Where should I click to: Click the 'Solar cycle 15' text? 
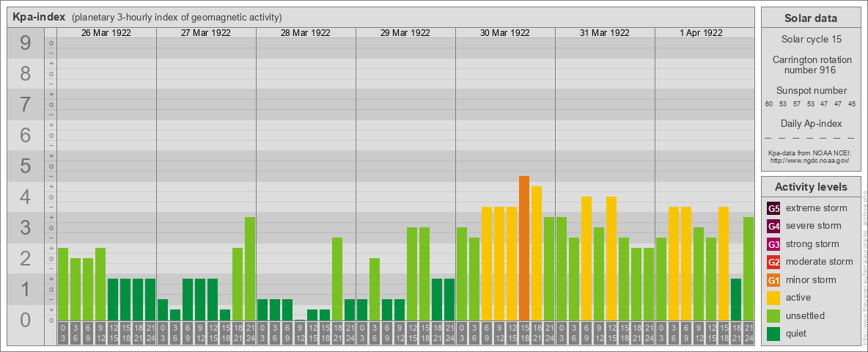pyautogui.click(x=811, y=40)
